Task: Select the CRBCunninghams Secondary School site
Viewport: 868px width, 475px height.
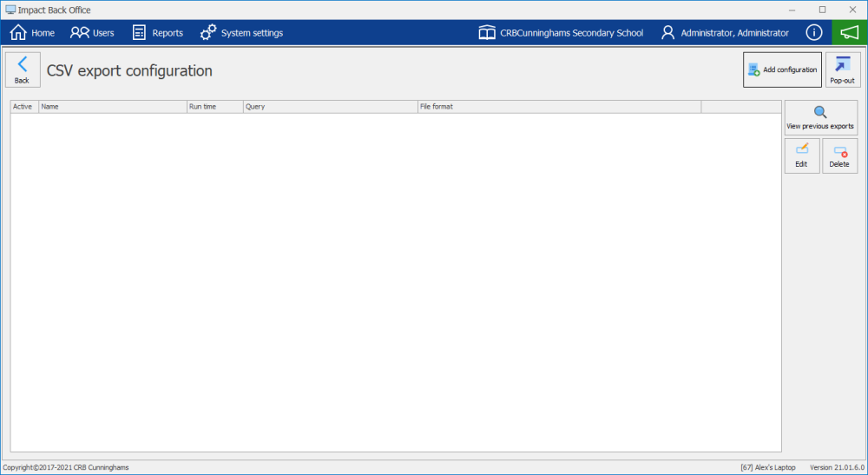Action: coord(561,33)
